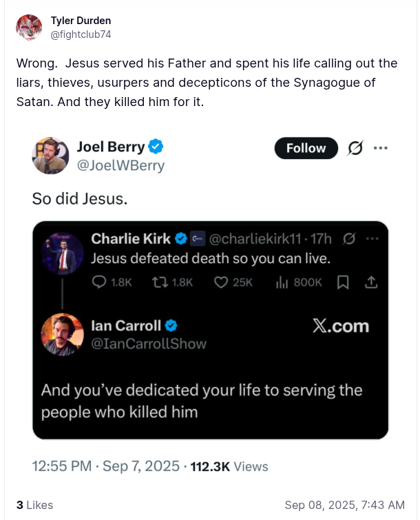Click the reply icon showing 1.8K

tap(98, 282)
